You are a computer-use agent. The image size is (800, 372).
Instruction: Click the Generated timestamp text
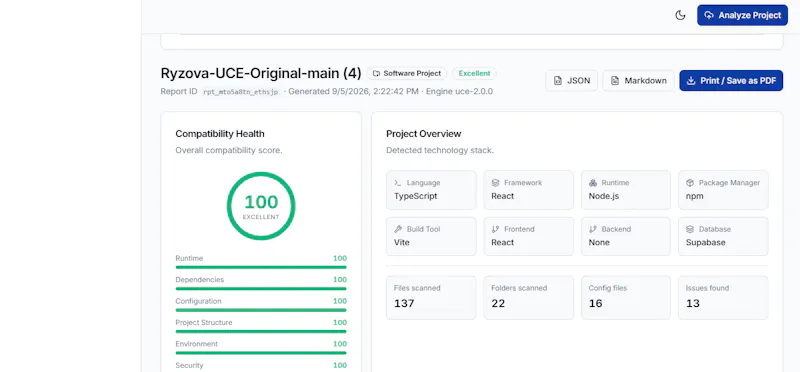pyautogui.click(x=354, y=92)
